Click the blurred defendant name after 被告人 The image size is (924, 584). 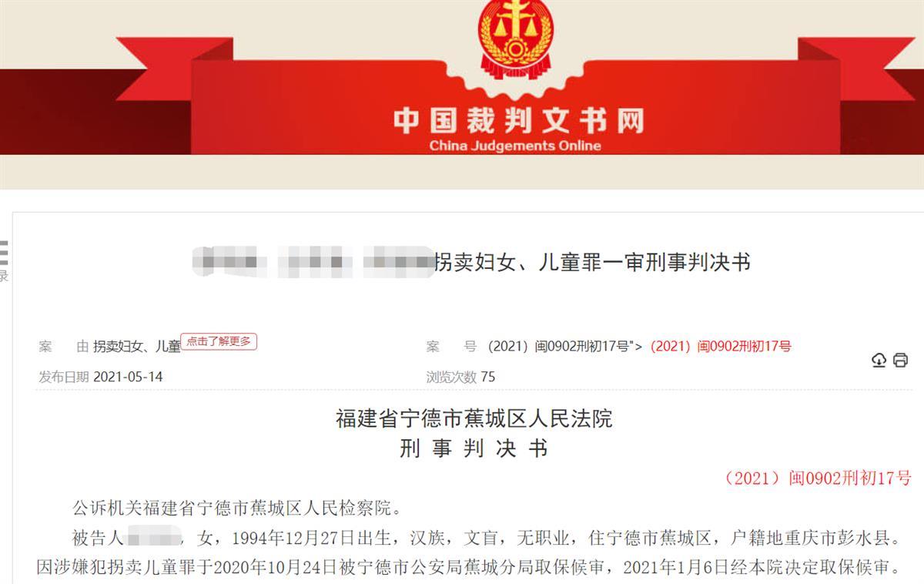tap(153, 537)
